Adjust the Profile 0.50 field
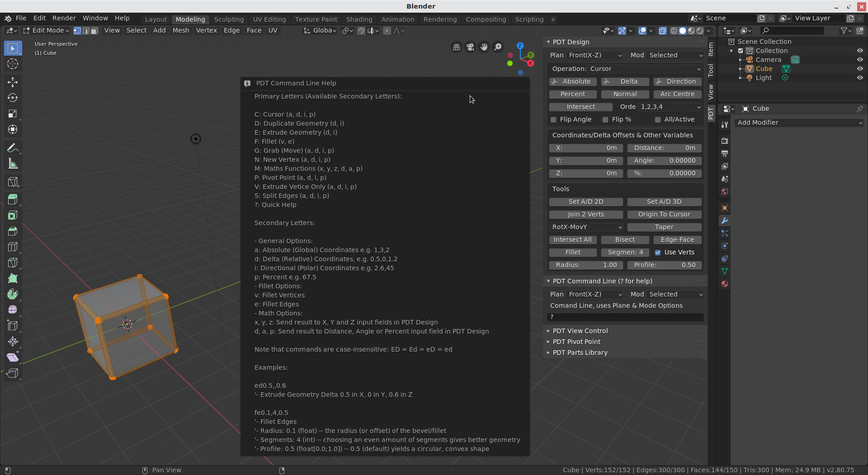This screenshot has height=475, width=868. coord(664,265)
